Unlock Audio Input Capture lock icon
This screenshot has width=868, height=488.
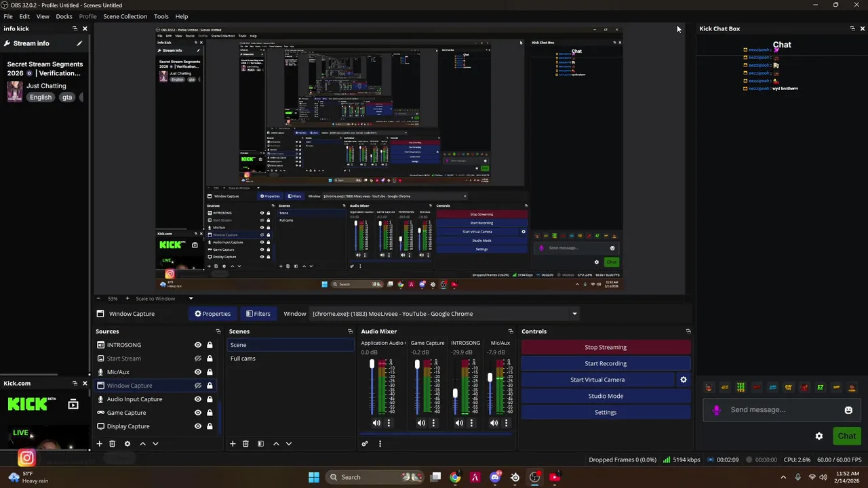coord(210,399)
